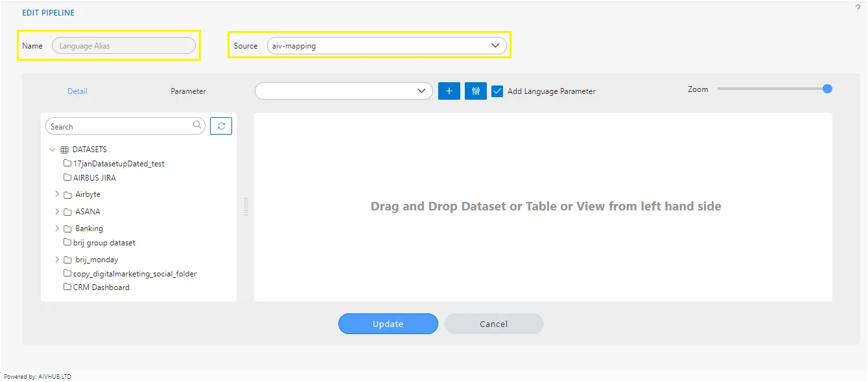Click the Cancel button
Screen dimensions: 868x382
(x=494, y=324)
